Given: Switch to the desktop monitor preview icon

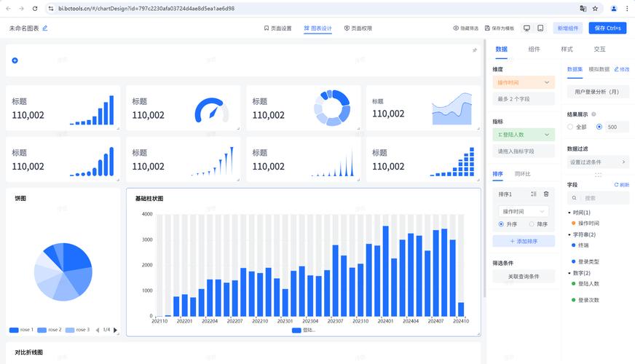Looking at the screenshot, I should 526,28.
